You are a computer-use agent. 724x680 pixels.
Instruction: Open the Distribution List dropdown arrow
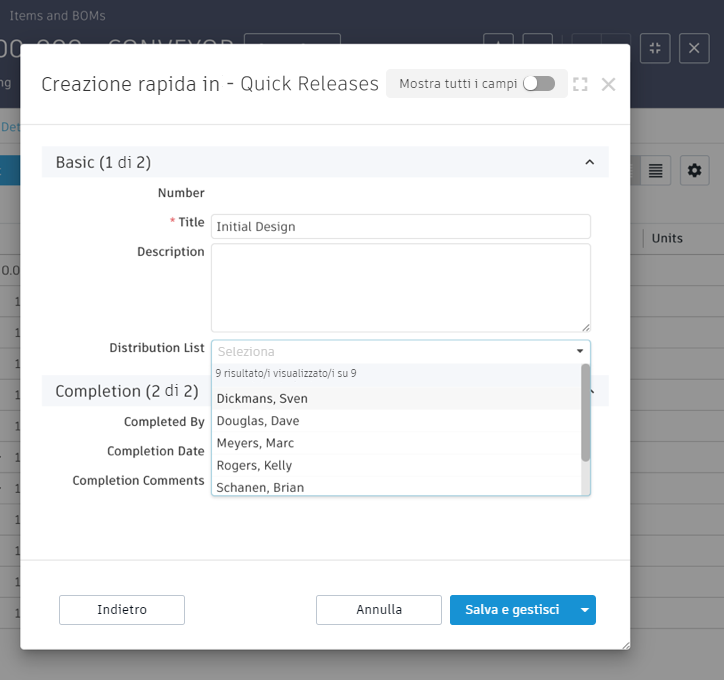(579, 351)
